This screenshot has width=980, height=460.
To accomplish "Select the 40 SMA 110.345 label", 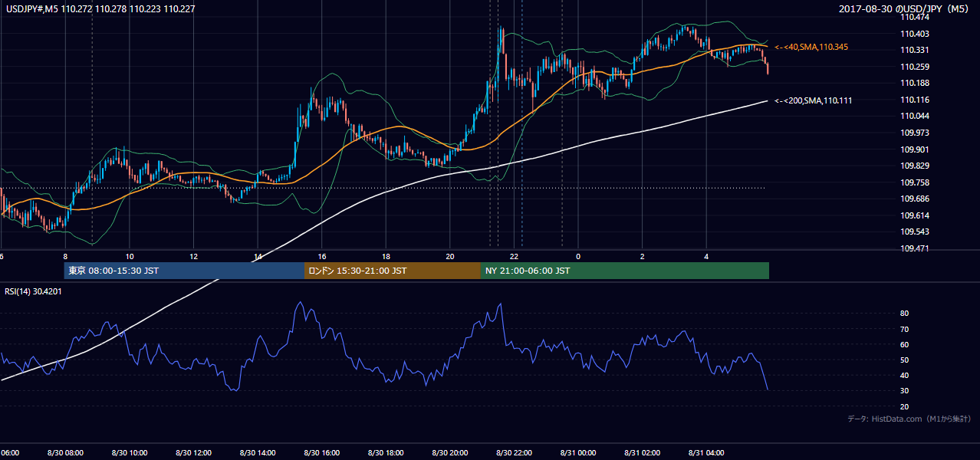I will coord(811,48).
